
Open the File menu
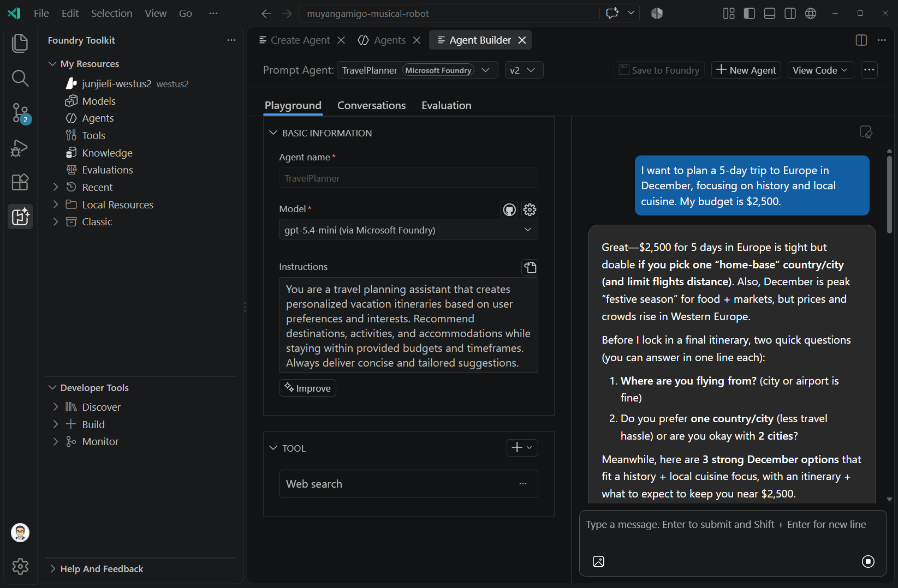coord(41,14)
